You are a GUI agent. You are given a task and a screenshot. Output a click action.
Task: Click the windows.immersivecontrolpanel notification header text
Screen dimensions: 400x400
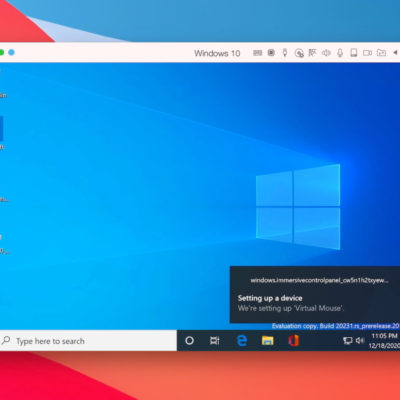(x=319, y=280)
